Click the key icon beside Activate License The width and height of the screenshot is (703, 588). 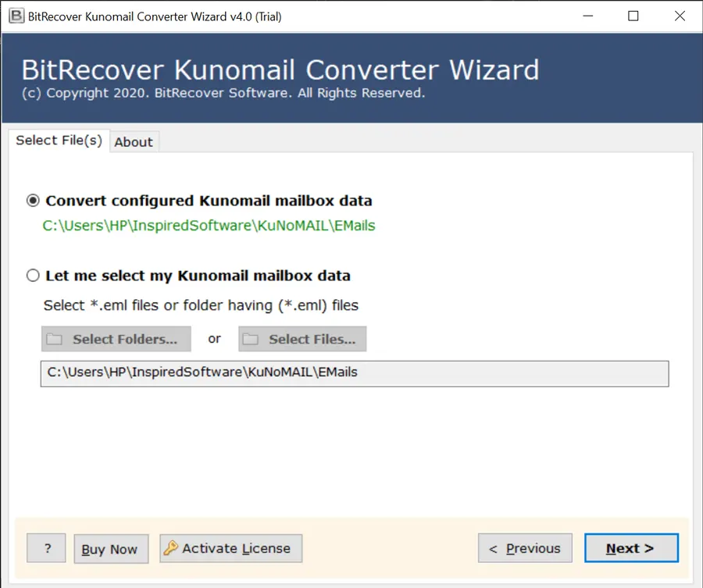[x=170, y=547]
